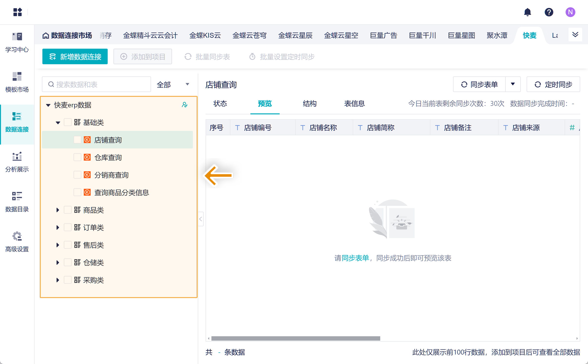This screenshot has height=364, width=588.
Task: Switch to the 结构 tab
Action: [x=310, y=104]
